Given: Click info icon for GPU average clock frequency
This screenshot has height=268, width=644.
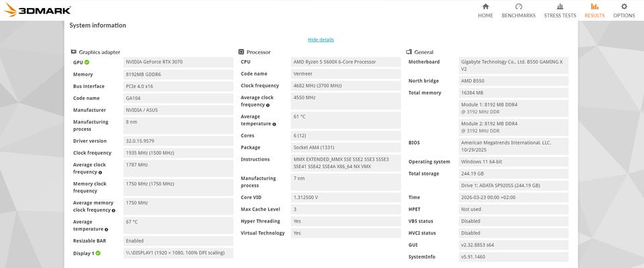Looking at the screenshot, I should (x=100, y=172).
